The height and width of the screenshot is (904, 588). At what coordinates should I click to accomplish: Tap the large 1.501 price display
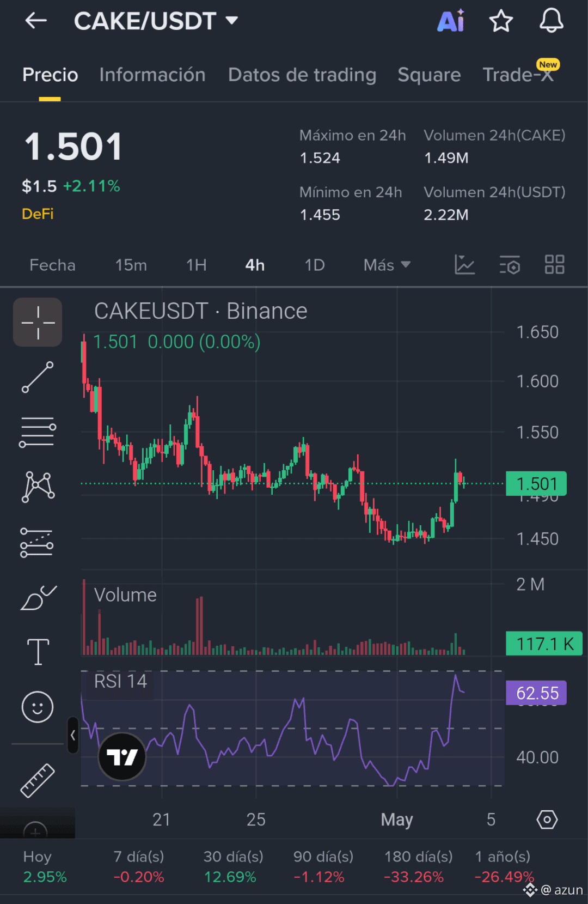(x=73, y=147)
